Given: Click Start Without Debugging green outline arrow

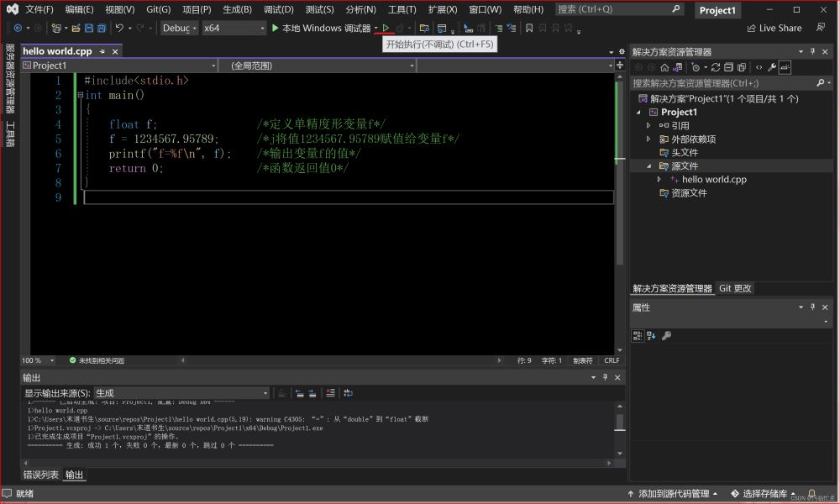Looking at the screenshot, I should pos(386,28).
